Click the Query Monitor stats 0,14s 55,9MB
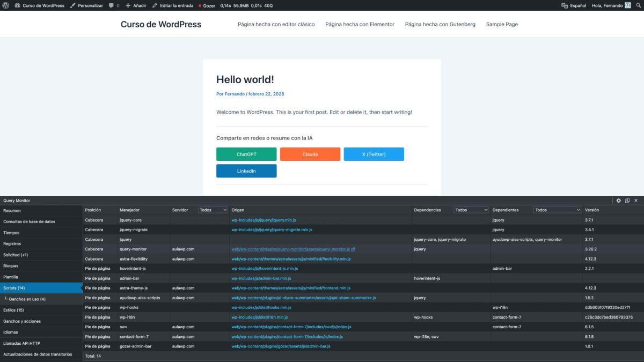The image size is (644, 362). 246,5
